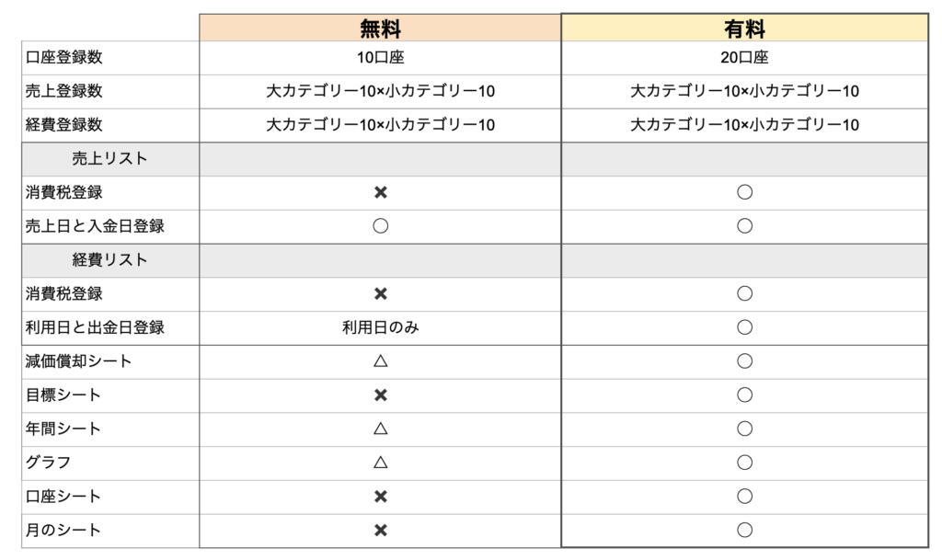Click the circle for 利用日と出金日登録 in 有料 column

(744, 327)
